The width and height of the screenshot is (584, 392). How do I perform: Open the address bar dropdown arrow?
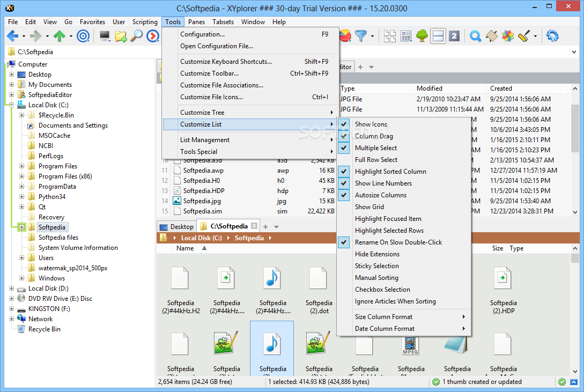coord(574,51)
